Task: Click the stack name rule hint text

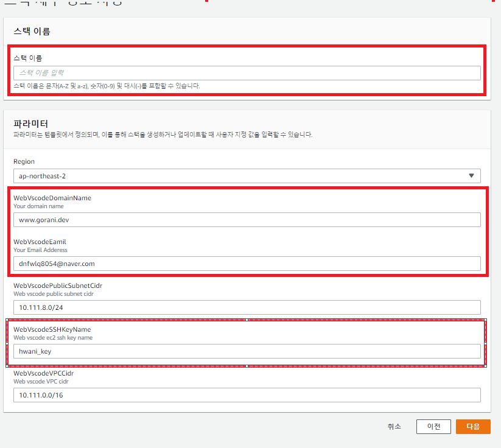Action: pyautogui.click(x=107, y=86)
